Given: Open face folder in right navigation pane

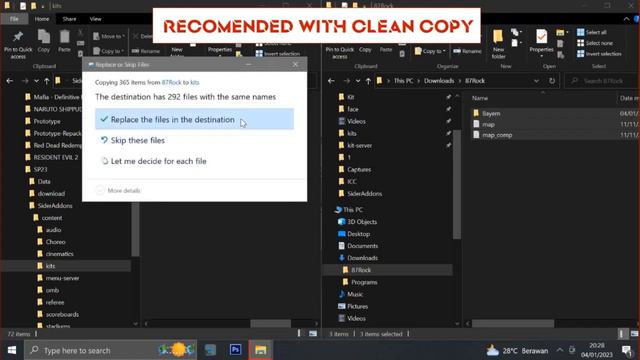Looking at the screenshot, I should (353, 109).
